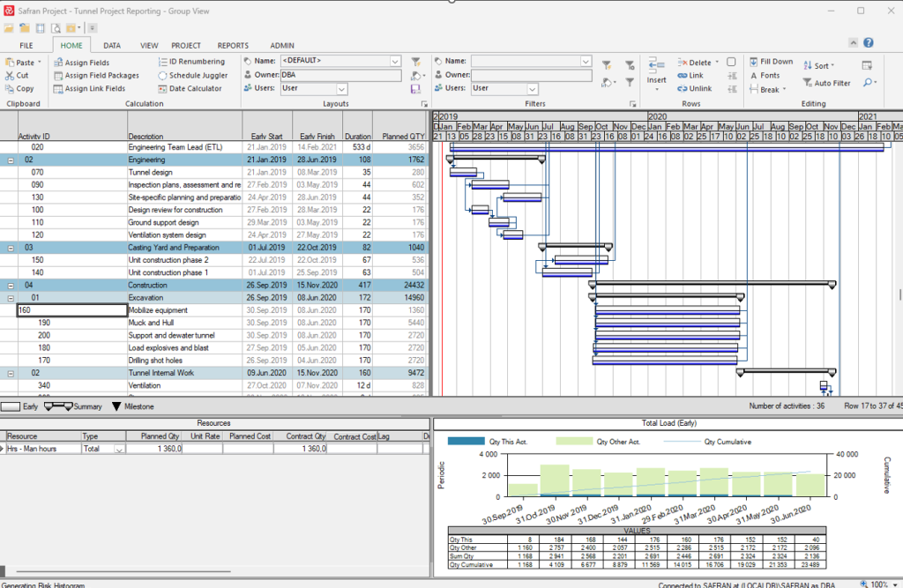Click the Filters Owner input field
This screenshot has height=588, width=903.
(531, 75)
